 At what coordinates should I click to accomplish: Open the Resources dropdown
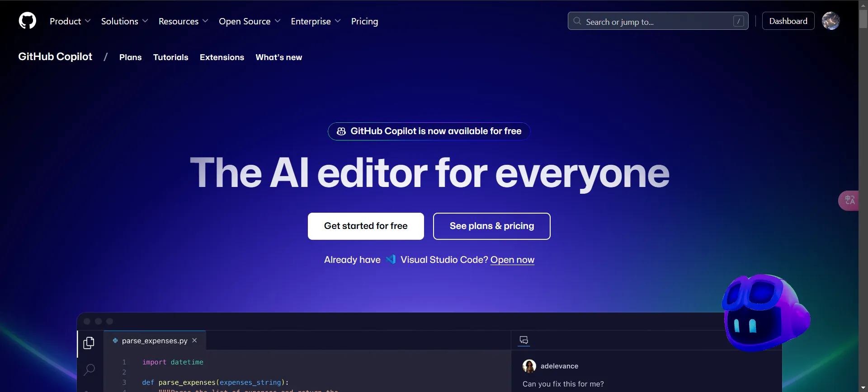click(183, 21)
